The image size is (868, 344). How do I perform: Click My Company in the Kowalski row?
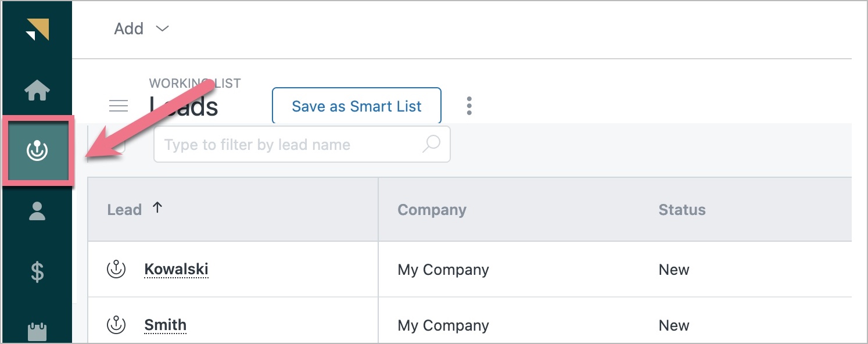[443, 270]
